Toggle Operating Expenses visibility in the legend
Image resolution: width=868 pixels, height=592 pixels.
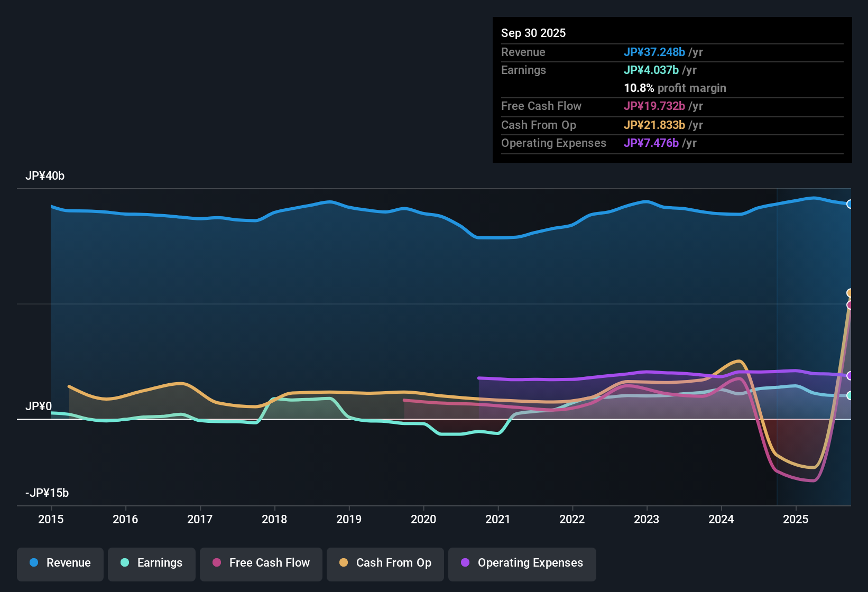pos(522,563)
